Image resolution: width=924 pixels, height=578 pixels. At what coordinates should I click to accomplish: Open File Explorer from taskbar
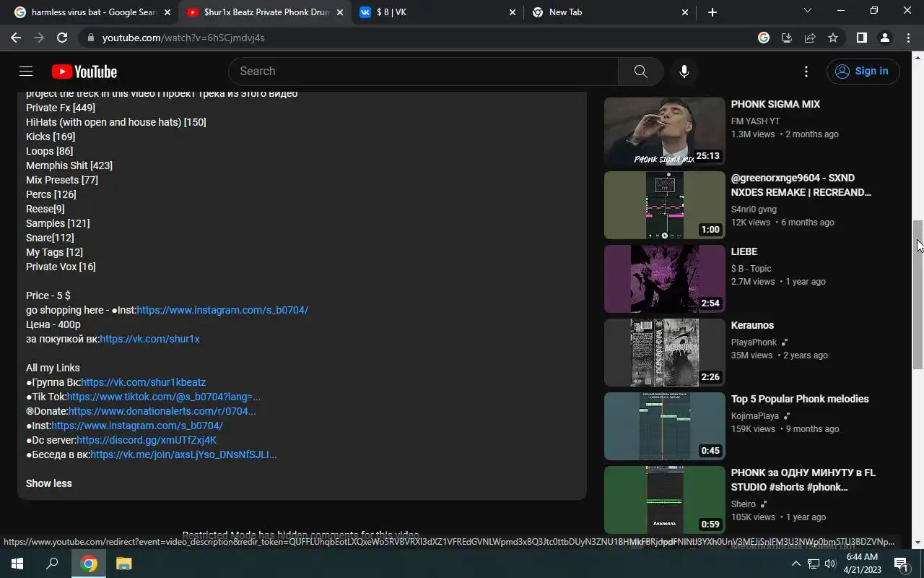(x=123, y=564)
